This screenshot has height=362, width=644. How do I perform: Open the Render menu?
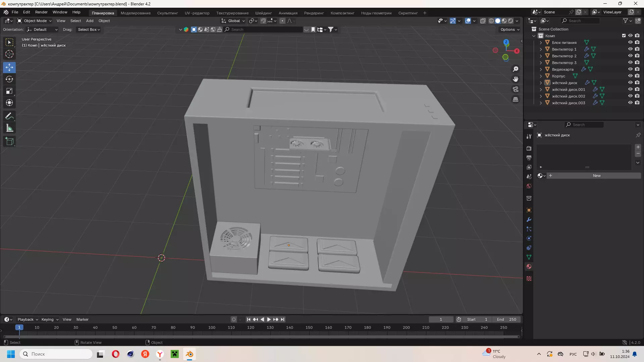pos(41,12)
